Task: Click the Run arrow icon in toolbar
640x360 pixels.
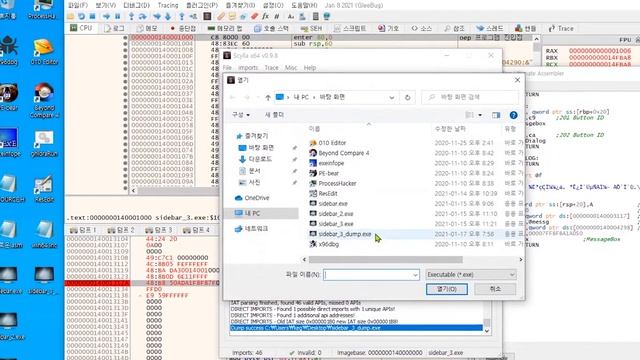Action: (106, 16)
